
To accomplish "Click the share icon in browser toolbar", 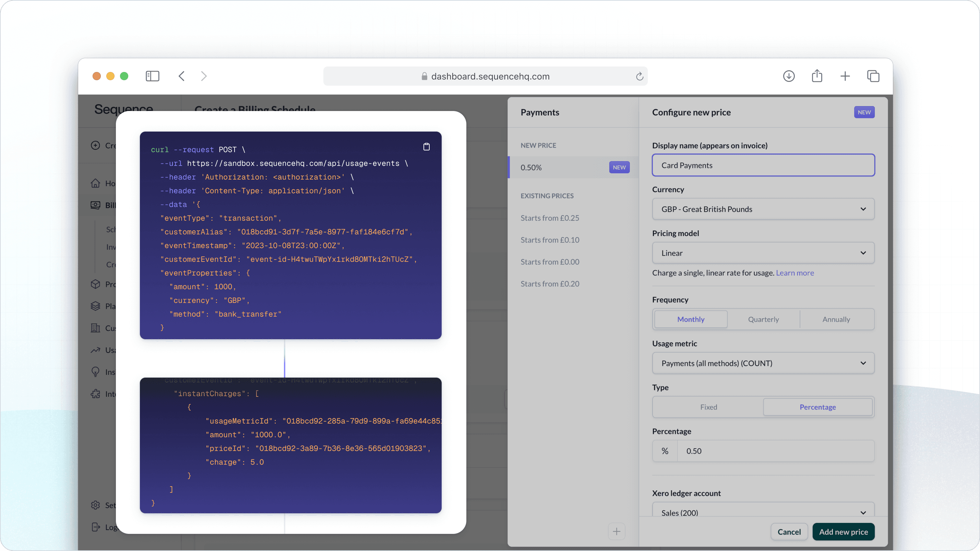I will pos(817,76).
